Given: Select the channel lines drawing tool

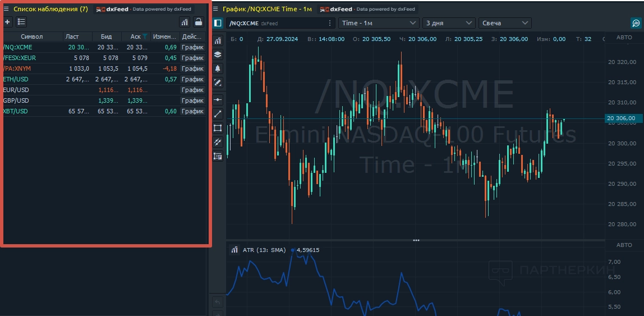Looking at the screenshot, I should point(218,142).
